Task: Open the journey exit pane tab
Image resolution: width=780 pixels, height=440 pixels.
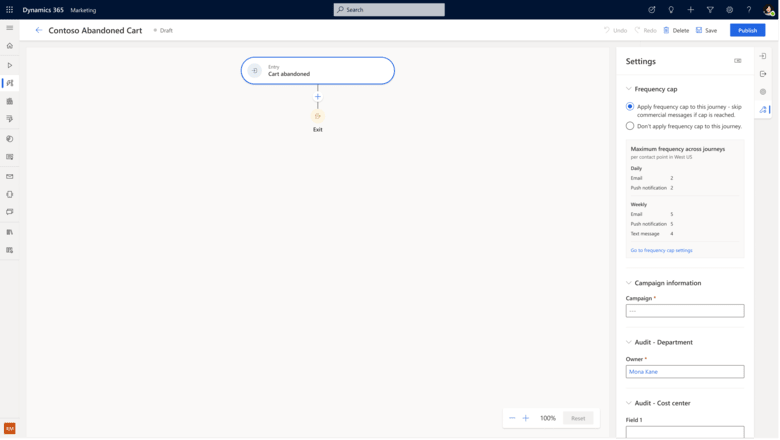Action: 763,74
